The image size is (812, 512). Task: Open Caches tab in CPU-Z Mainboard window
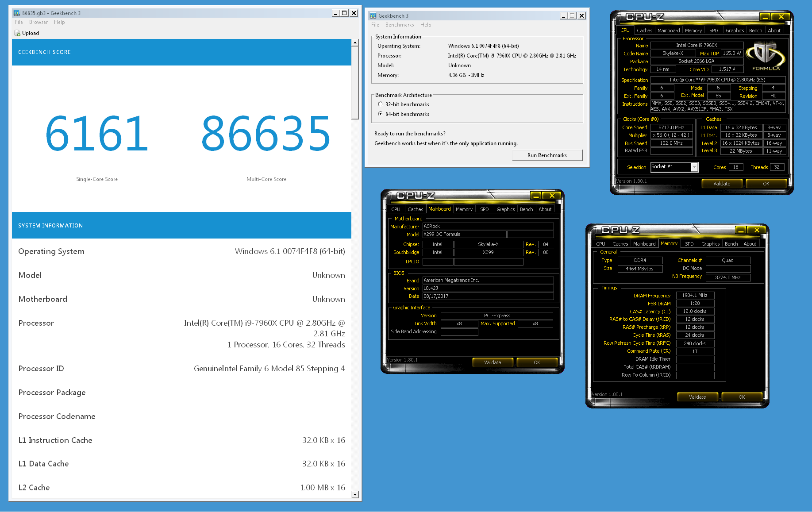pyautogui.click(x=416, y=209)
